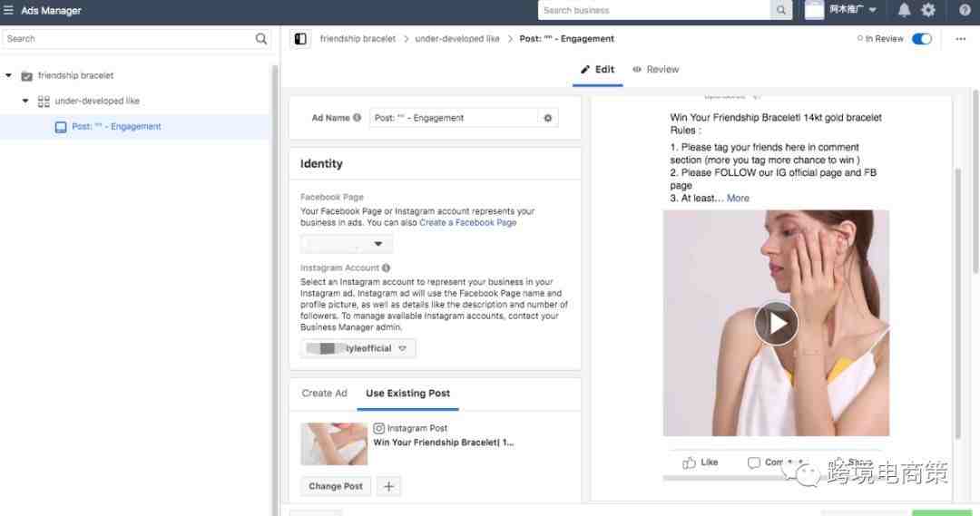Open the Ads Manager hamburger menu
The width and height of the screenshot is (980, 516).
click(x=8, y=10)
